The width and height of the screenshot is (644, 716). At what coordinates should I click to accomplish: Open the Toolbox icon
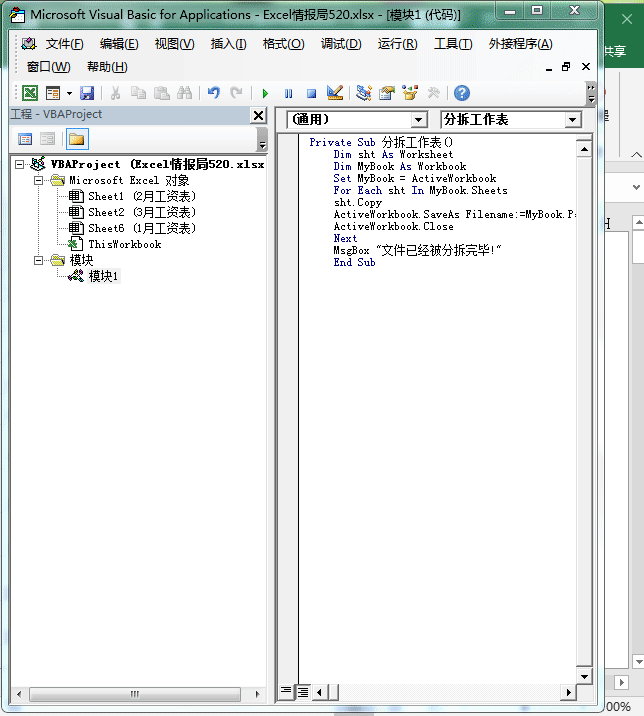point(433,93)
